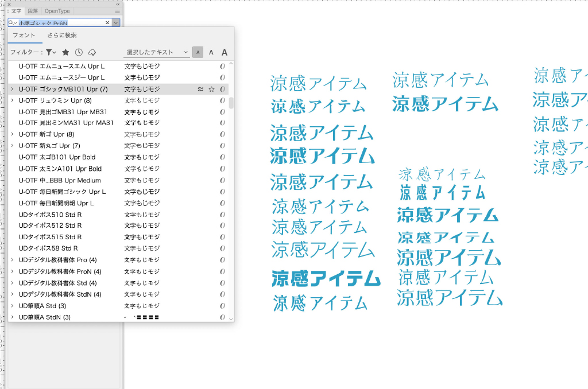Viewport: 588px width, 389px height.
Task: Select large sample text size
Action: 225,52
